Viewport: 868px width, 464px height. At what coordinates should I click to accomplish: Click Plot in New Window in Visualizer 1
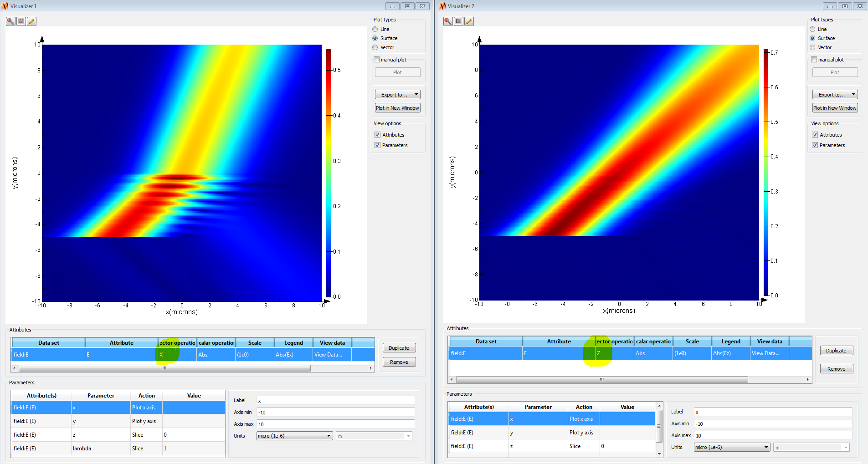397,108
